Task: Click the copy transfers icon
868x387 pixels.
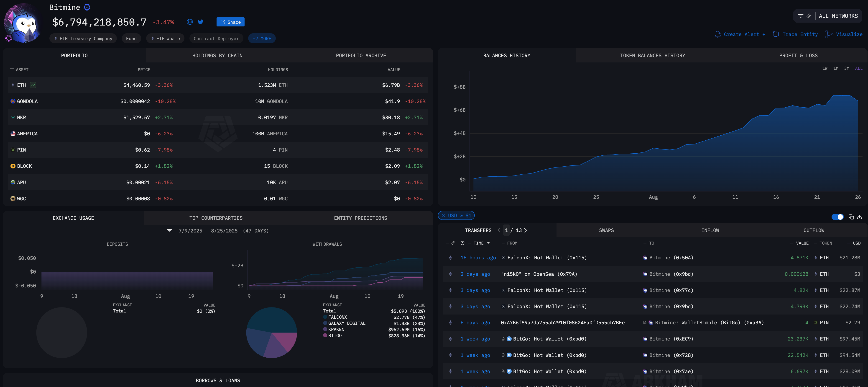Action: 851,217
